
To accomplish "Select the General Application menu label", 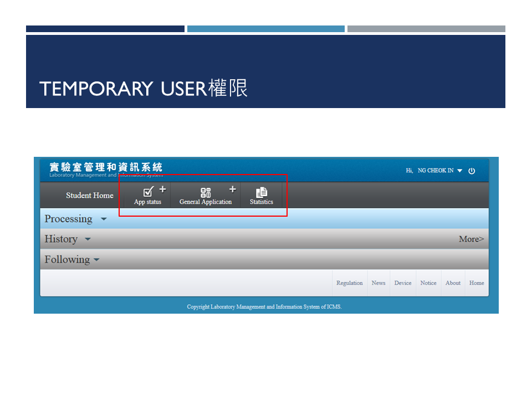I will tap(206, 202).
